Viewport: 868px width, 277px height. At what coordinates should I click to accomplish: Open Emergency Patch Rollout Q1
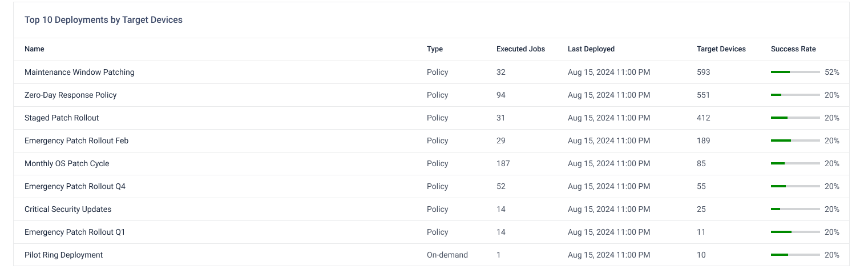pyautogui.click(x=75, y=232)
